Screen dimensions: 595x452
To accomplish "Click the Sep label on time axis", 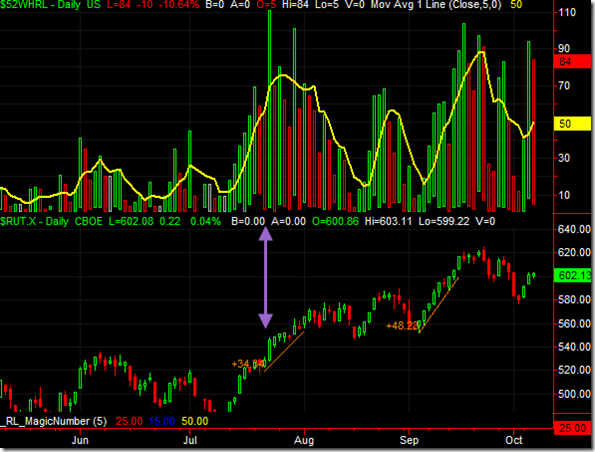I will pyautogui.click(x=409, y=440).
